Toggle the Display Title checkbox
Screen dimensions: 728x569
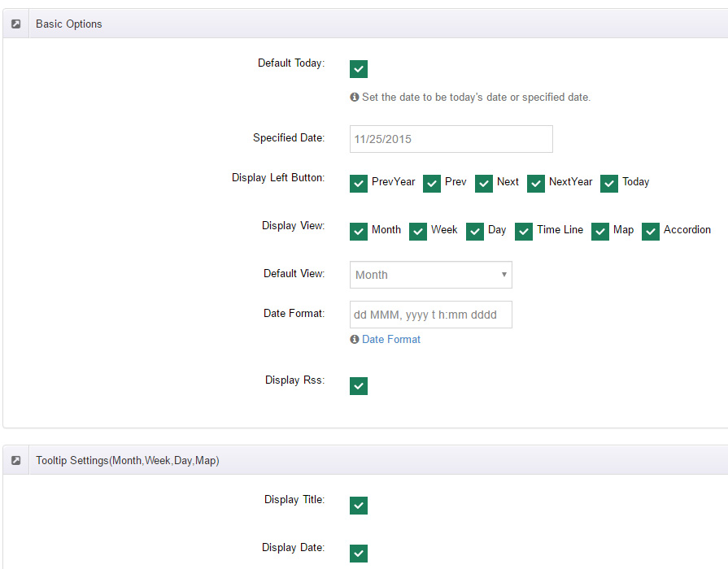click(359, 506)
